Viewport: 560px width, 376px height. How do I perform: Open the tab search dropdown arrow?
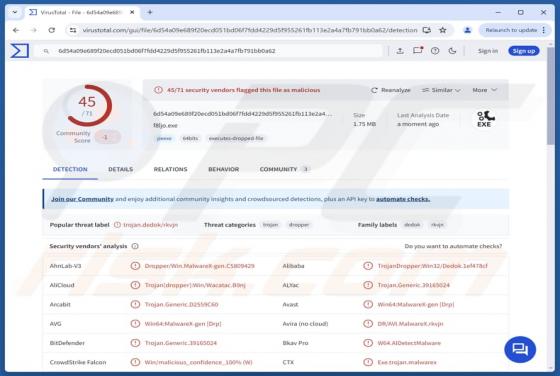pos(15,12)
